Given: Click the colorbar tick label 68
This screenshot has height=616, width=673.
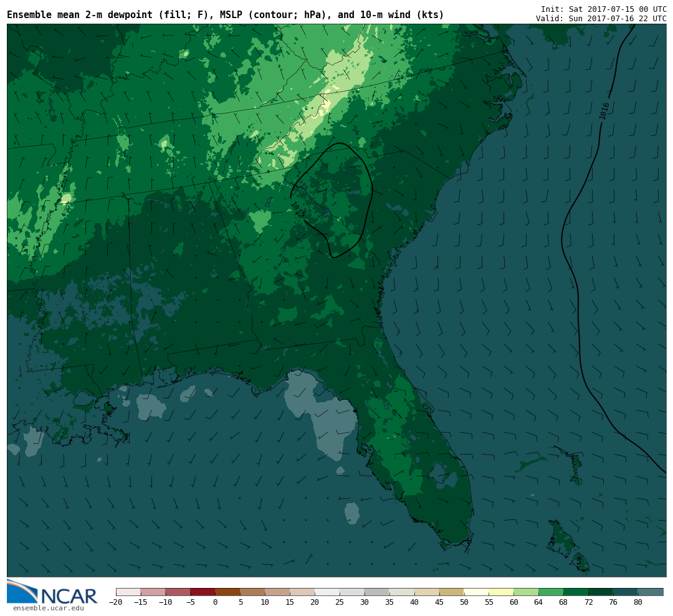Looking at the screenshot, I should point(563,602).
